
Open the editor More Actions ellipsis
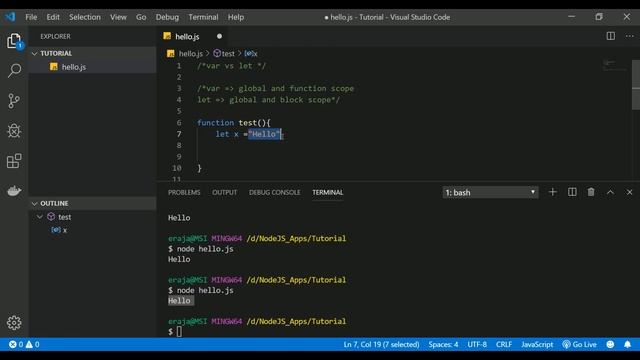630,36
